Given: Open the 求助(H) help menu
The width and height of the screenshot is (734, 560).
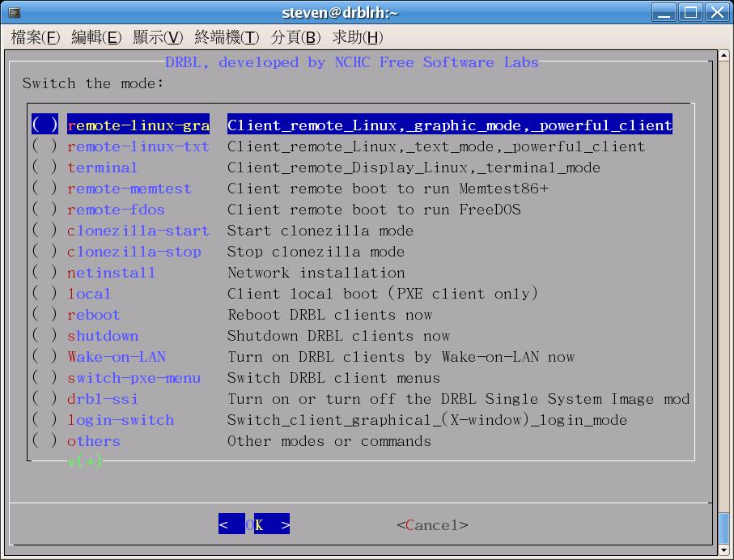Looking at the screenshot, I should 358,37.
